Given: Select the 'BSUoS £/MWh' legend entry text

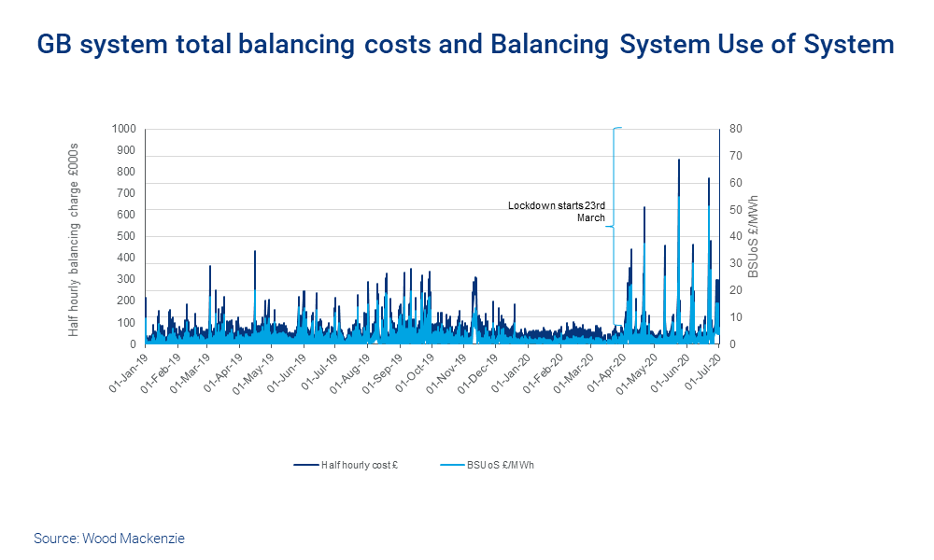Looking at the screenshot, I should pyautogui.click(x=506, y=464).
